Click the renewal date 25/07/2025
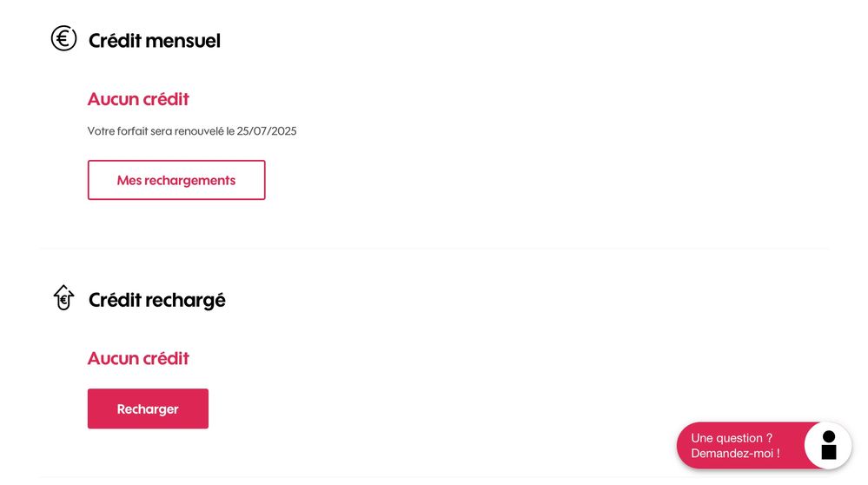Screen dimensions: 868x485 point(267,131)
